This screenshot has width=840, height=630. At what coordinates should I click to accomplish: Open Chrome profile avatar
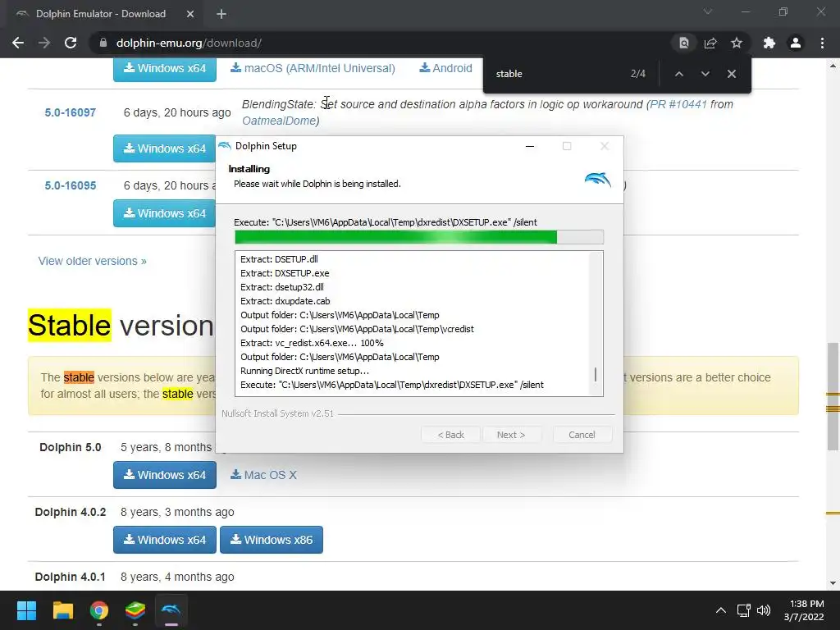796,43
